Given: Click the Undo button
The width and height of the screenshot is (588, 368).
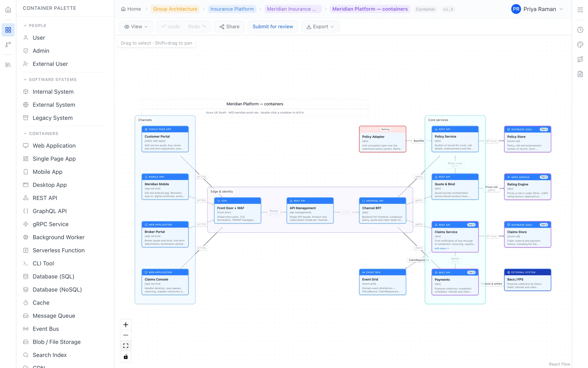Looking at the screenshot, I should [x=171, y=26].
